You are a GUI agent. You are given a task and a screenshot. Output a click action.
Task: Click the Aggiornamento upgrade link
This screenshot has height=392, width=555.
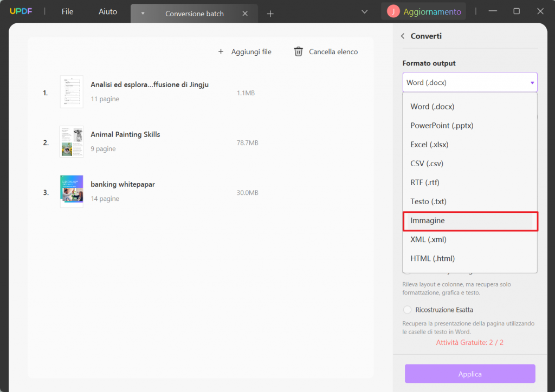click(433, 11)
